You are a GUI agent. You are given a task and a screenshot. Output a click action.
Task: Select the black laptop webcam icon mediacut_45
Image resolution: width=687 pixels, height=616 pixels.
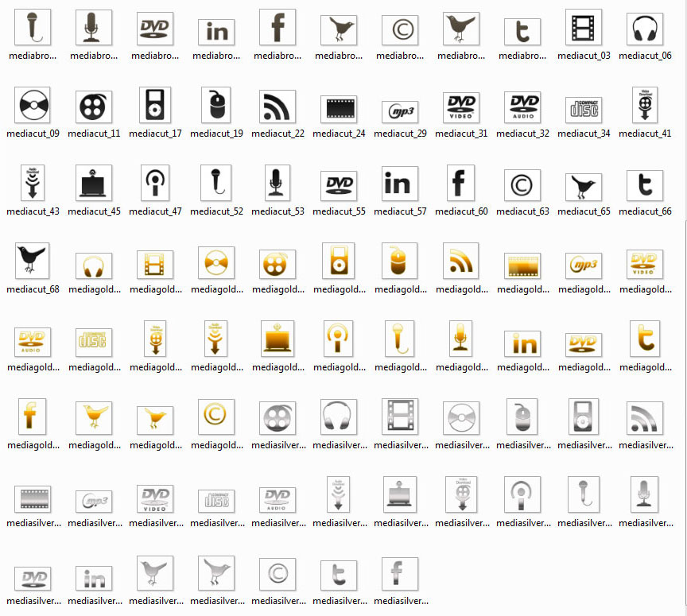[x=94, y=183]
